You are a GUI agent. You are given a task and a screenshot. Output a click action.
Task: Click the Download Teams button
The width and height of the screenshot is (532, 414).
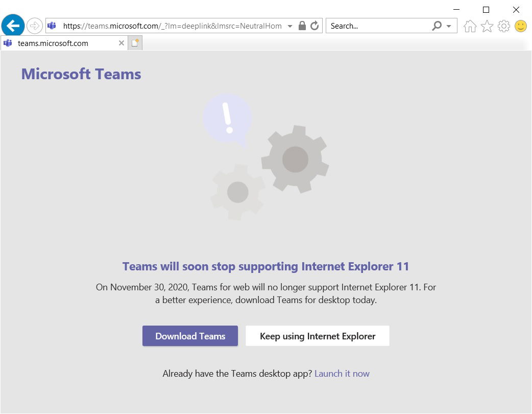[x=190, y=336]
